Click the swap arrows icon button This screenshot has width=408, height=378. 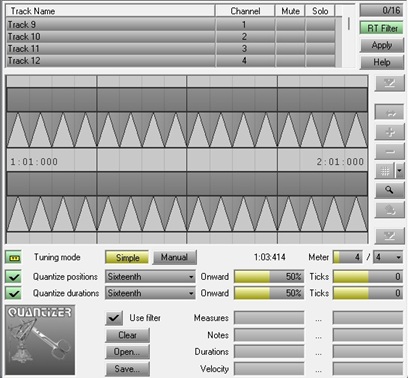click(x=389, y=112)
